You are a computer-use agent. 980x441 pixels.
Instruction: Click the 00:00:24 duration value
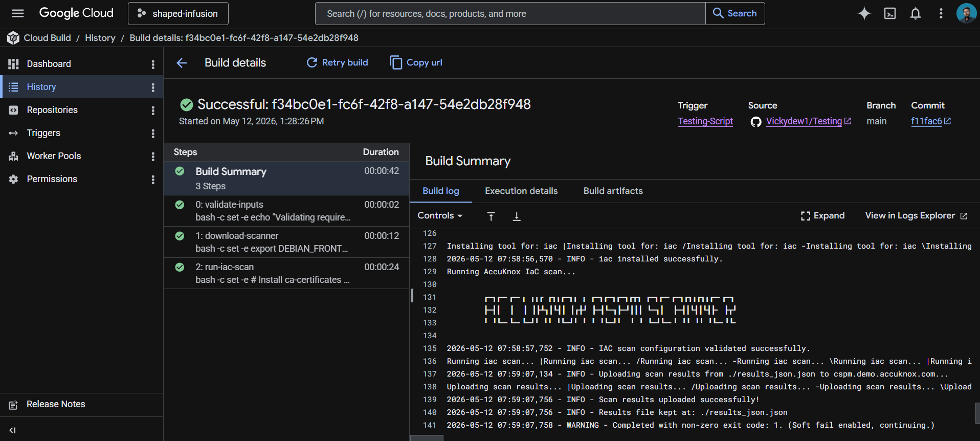[x=382, y=267]
